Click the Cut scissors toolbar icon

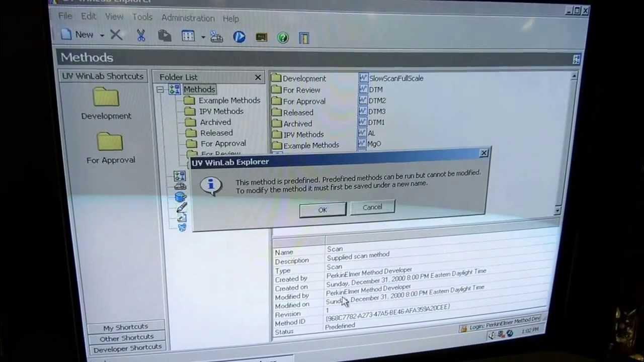pos(141,35)
